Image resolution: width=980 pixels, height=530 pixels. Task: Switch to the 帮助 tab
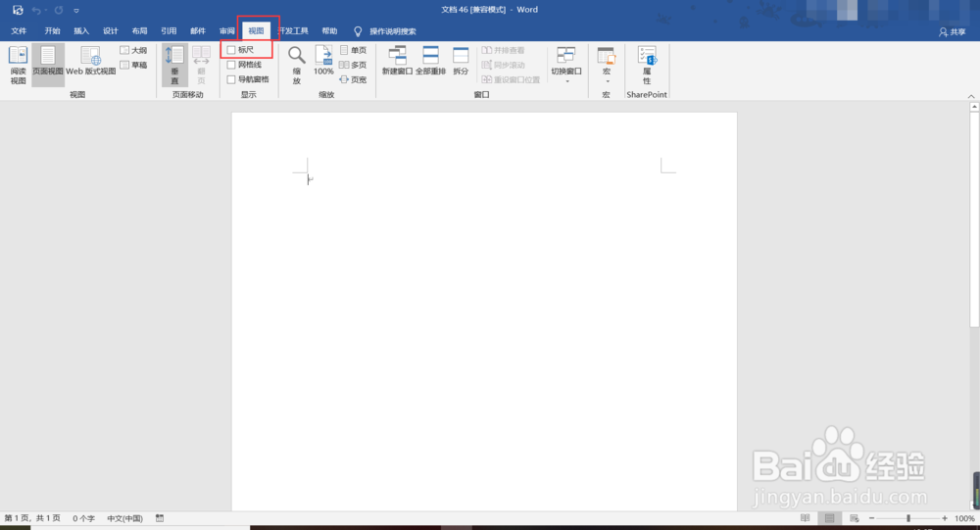(329, 30)
